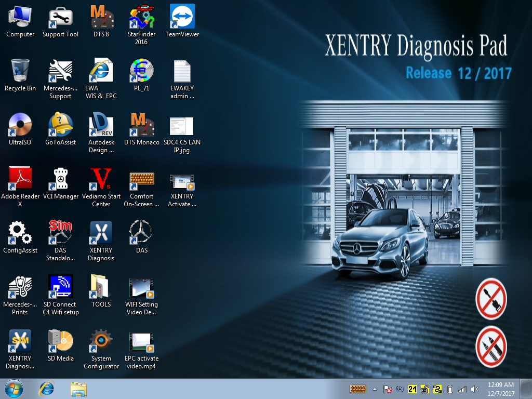The width and height of the screenshot is (532, 399).
Task: Click the yellow padlock tray icon
Action: 425,389
